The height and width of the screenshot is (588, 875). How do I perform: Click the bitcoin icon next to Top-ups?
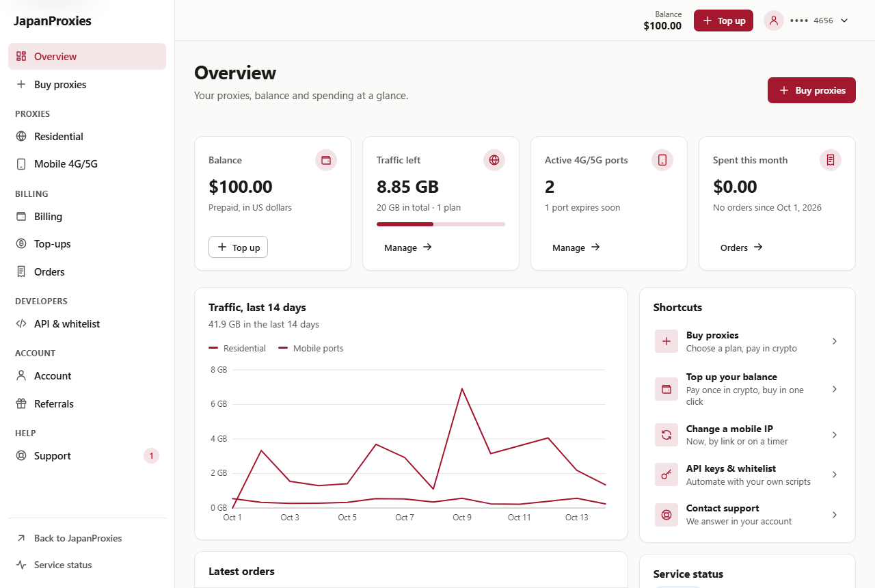click(x=21, y=243)
